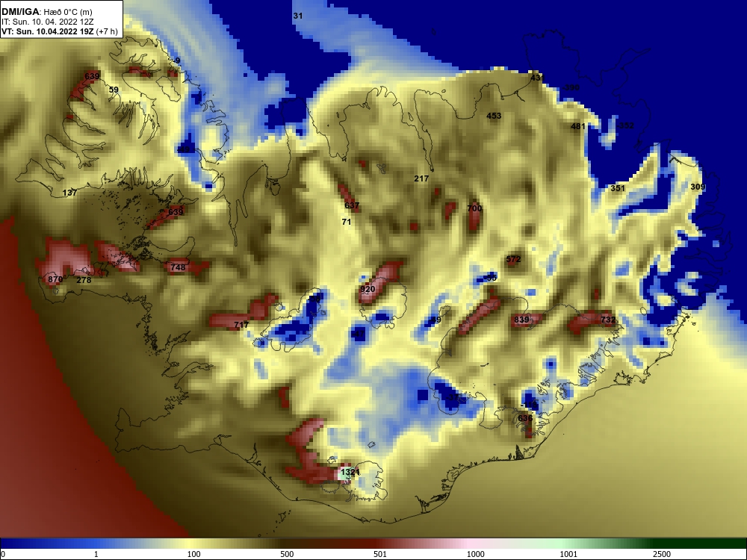This screenshot has width=747, height=560.
Task: Click the 'VT: Sun. 10.04.2022 19Z (+7 h)' line
Action: point(60,31)
